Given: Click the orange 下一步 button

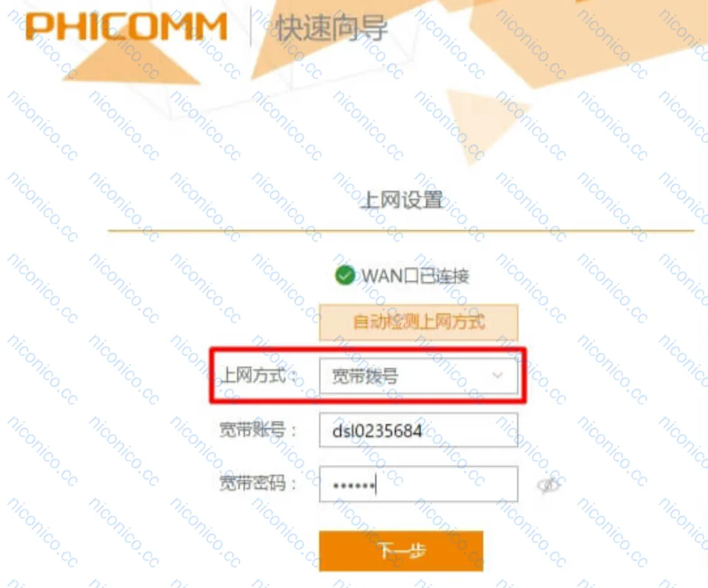Looking at the screenshot, I should click(x=401, y=551).
